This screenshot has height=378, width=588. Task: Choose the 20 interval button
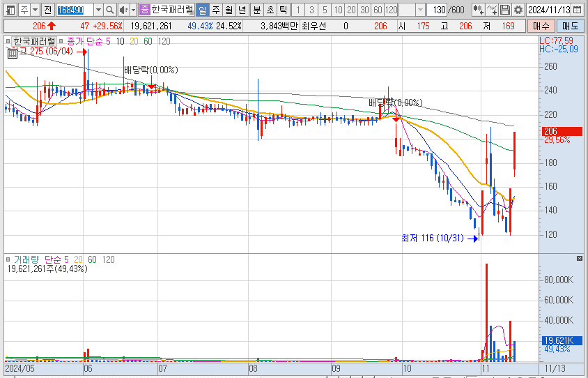351,10
